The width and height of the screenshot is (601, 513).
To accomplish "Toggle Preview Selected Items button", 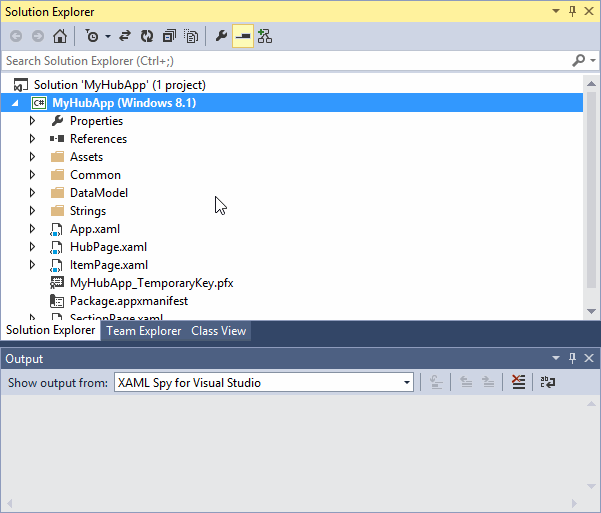I will tap(243, 36).
